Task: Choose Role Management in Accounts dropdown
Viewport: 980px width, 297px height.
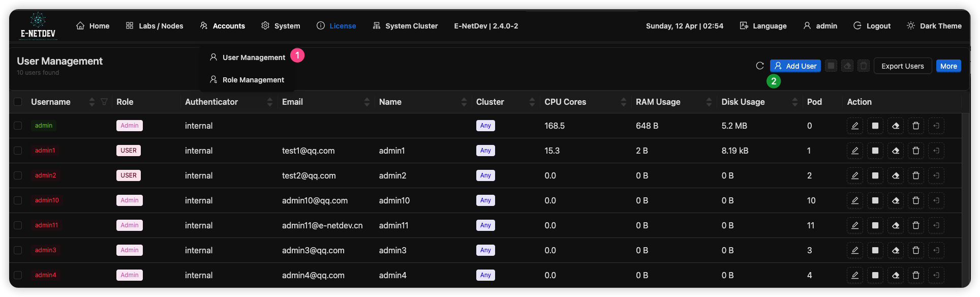Action: [x=247, y=80]
